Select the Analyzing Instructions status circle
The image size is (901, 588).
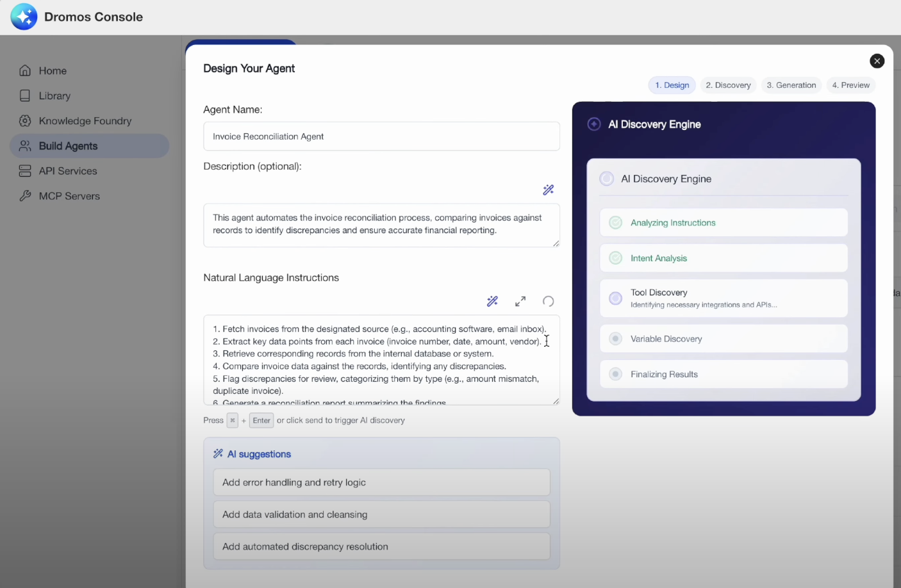click(x=615, y=223)
